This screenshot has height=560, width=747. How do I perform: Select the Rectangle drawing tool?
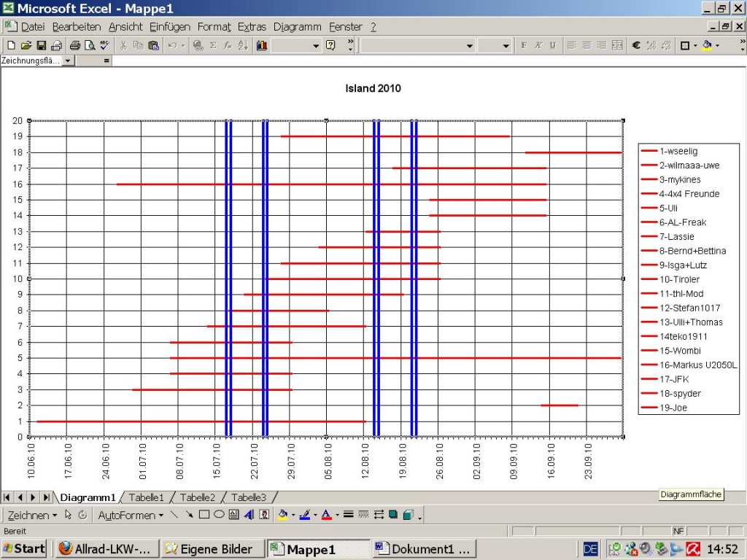pyautogui.click(x=204, y=515)
